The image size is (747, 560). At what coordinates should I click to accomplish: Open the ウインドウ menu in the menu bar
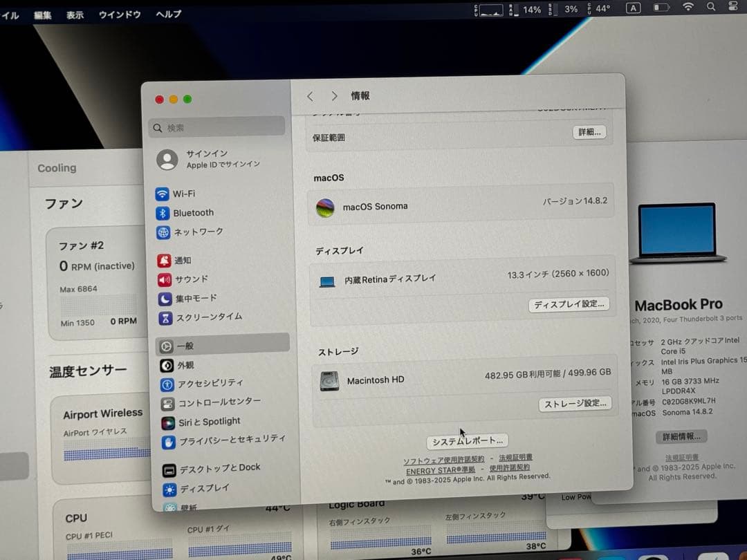click(x=119, y=15)
